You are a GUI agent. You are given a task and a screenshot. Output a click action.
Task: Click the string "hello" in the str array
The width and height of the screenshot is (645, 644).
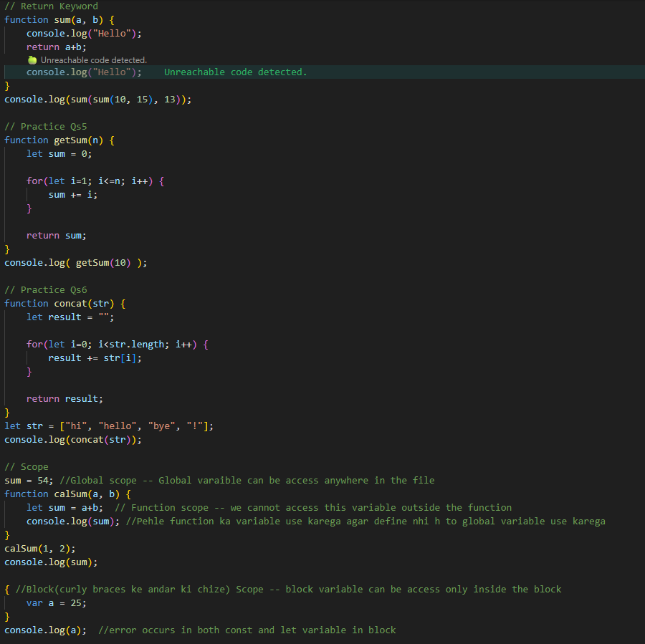coord(117,426)
